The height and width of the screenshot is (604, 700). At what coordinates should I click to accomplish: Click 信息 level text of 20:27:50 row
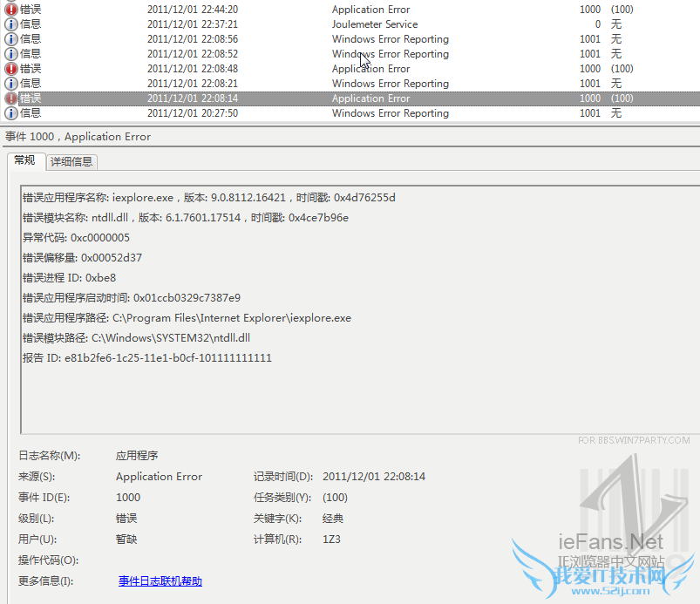coord(31,113)
